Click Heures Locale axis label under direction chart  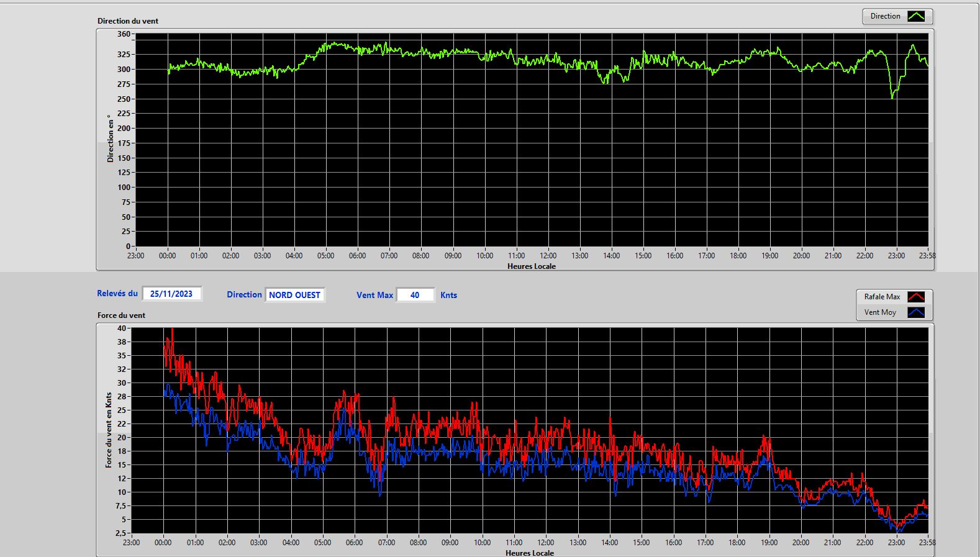[x=532, y=266]
